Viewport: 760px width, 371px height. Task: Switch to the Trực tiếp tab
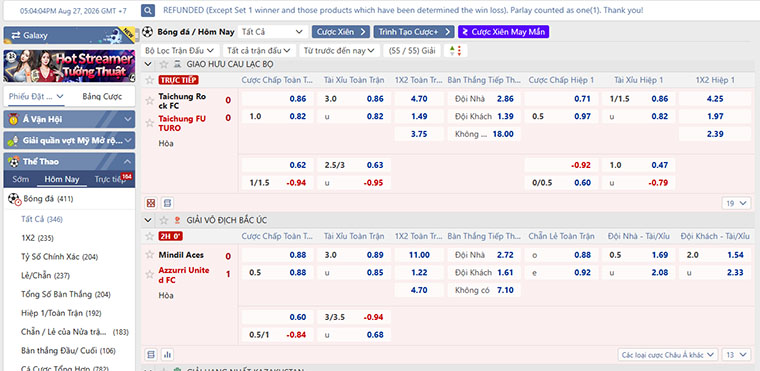(110, 179)
